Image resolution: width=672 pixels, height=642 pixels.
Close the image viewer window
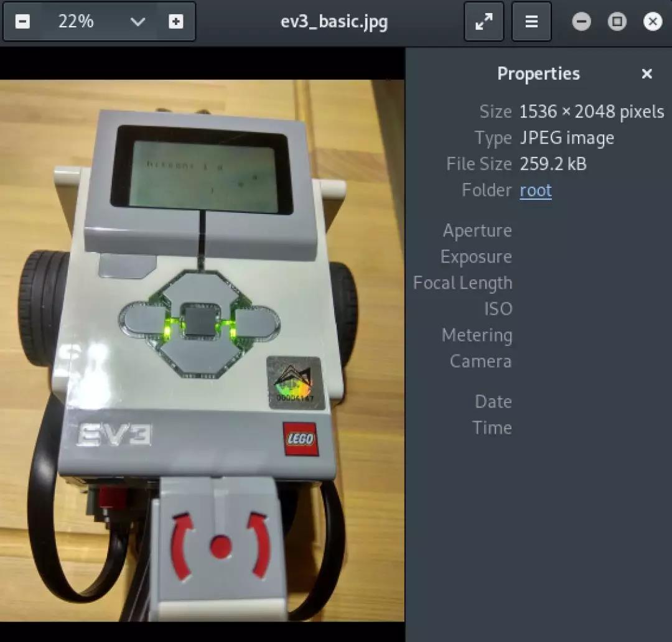click(652, 21)
